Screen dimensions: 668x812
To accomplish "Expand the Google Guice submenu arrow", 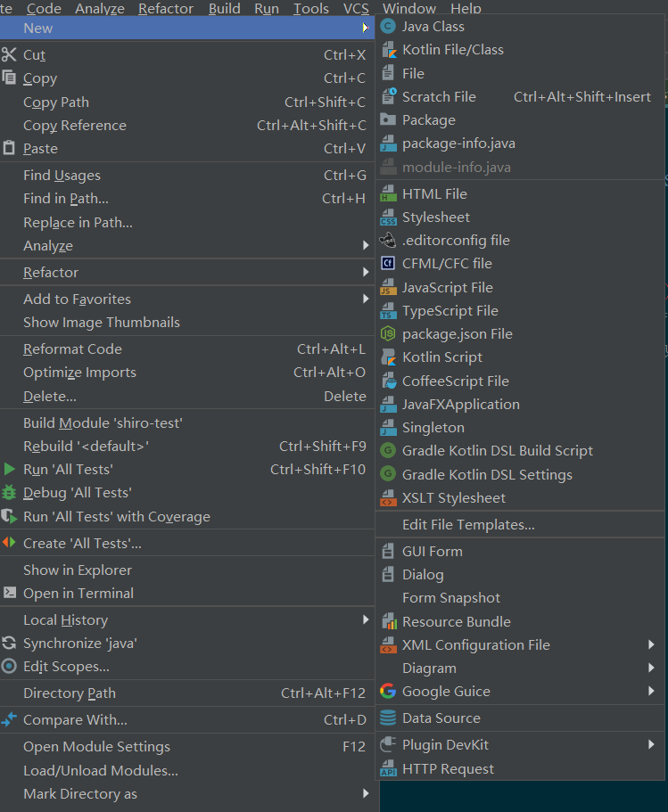I will pos(651,691).
